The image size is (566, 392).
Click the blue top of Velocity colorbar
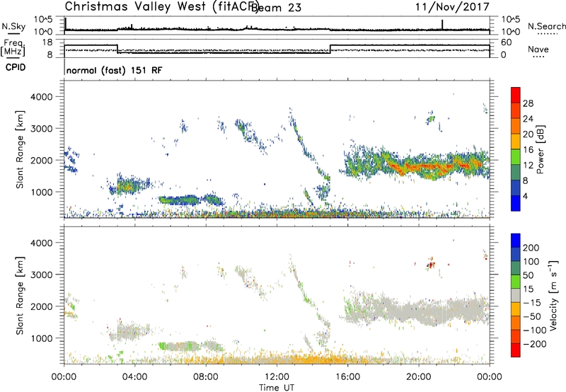click(516, 241)
